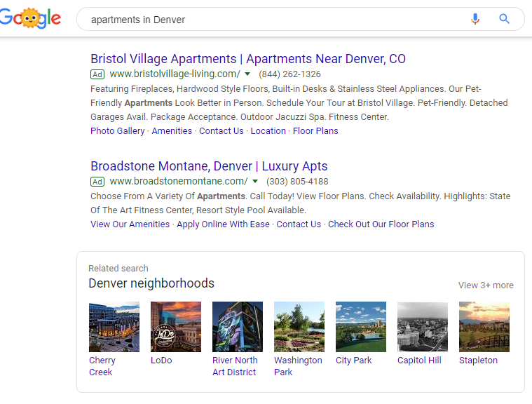532x404 pixels.
Task: Select the River North Art District image
Action: pos(238,327)
